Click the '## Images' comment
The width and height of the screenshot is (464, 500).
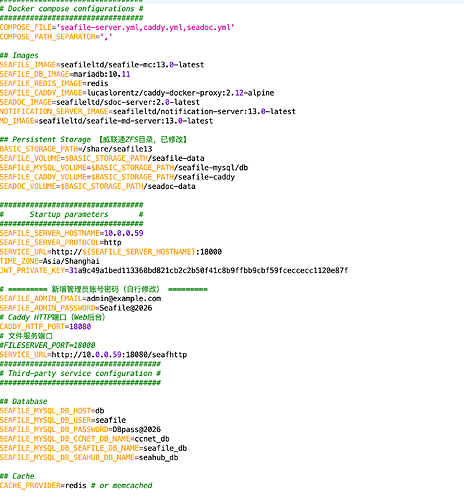click(19, 55)
